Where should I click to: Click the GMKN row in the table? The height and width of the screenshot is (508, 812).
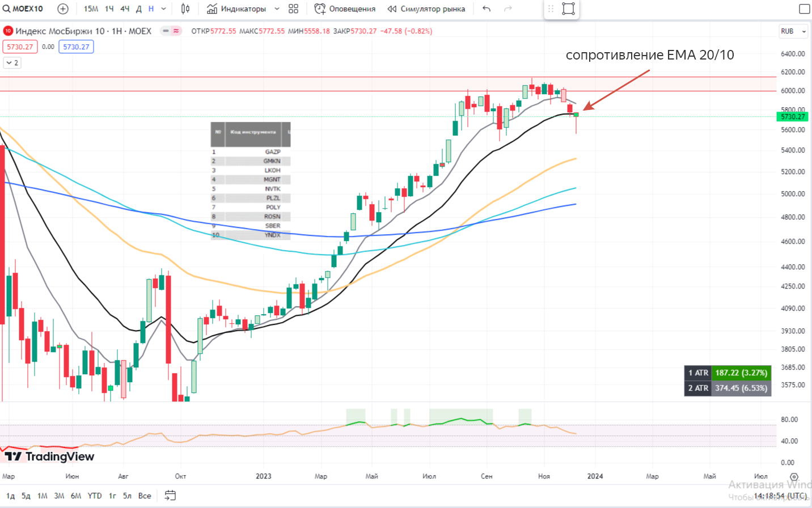(x=251, y=161)
